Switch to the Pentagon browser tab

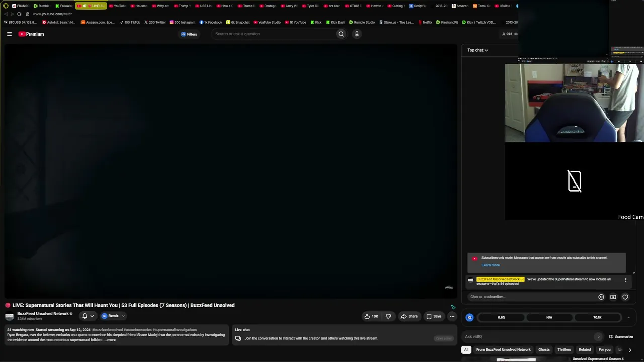tap(267, 6)
